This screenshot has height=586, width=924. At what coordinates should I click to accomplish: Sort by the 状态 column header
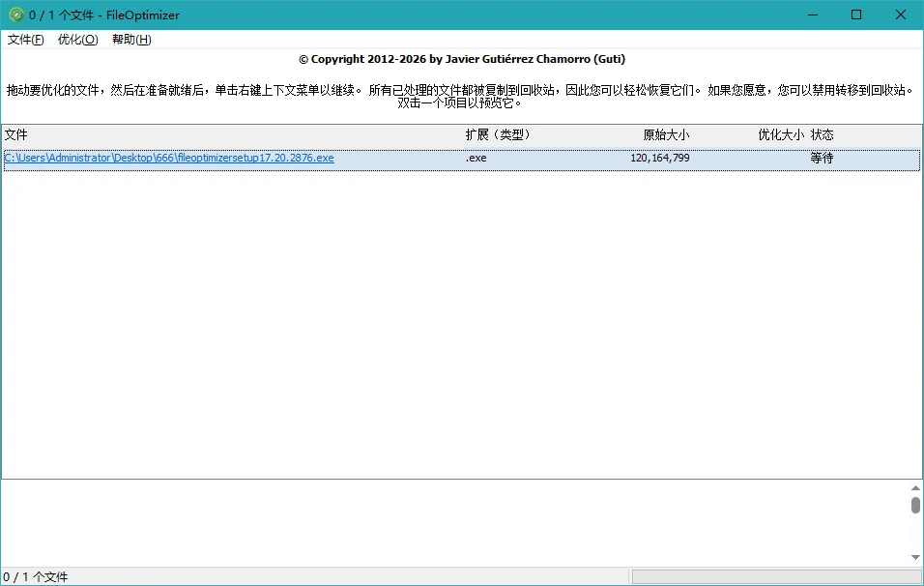[x=823, y=135]
